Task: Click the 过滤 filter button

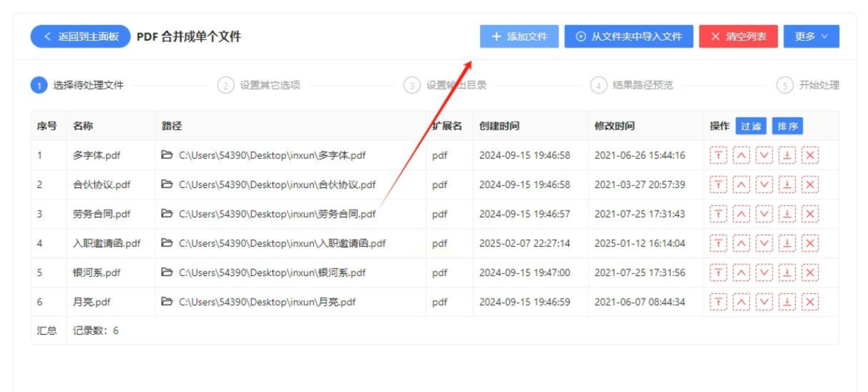Action: (750, 126)
